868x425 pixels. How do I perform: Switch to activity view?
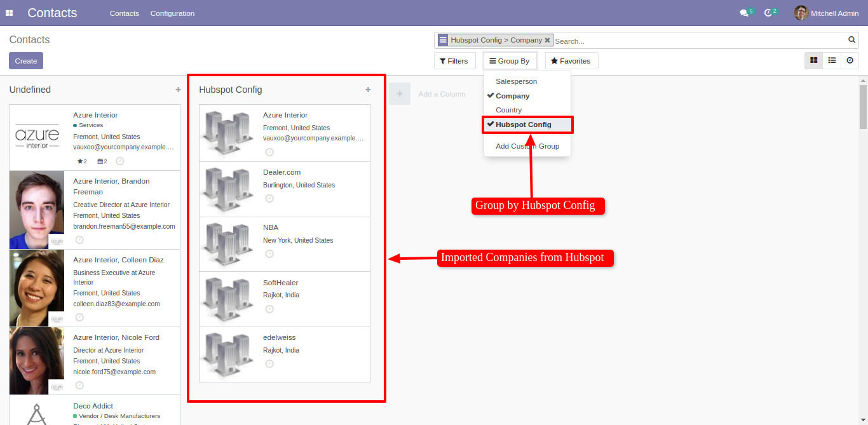point(850,60)
